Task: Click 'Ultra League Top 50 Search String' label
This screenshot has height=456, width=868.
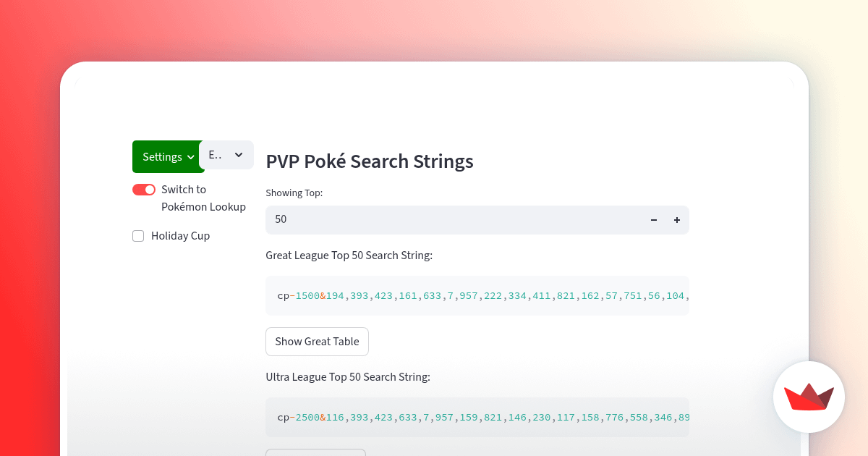Action: click(348, 377)
